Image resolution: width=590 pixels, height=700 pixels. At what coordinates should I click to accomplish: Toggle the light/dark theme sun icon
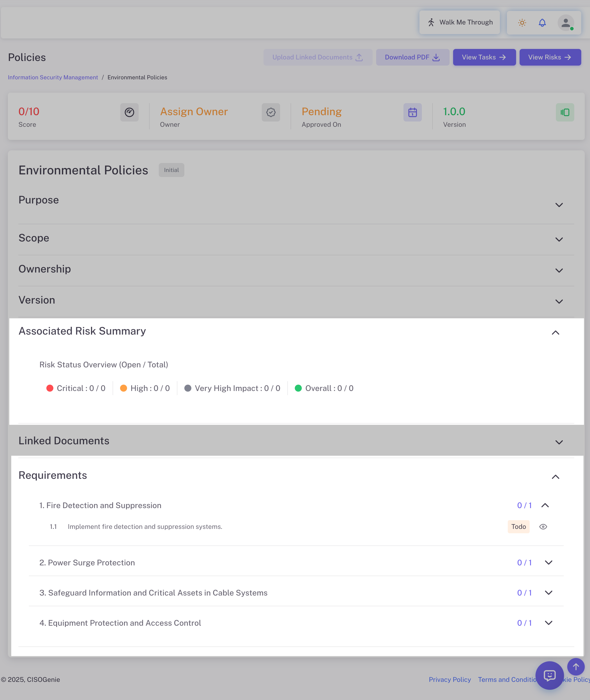tap(522, 23)
